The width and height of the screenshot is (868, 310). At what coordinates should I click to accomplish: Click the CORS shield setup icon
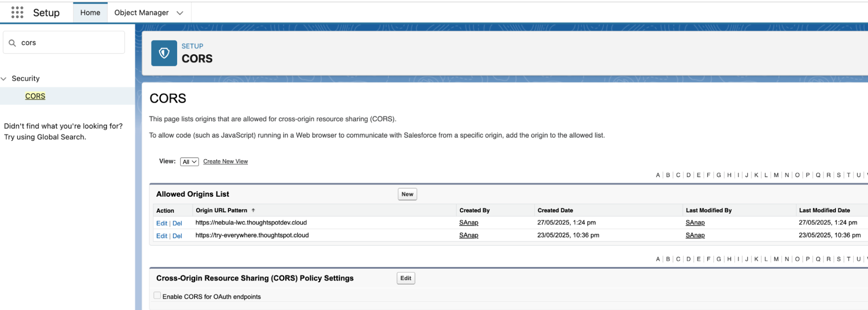tap(164, 53)
